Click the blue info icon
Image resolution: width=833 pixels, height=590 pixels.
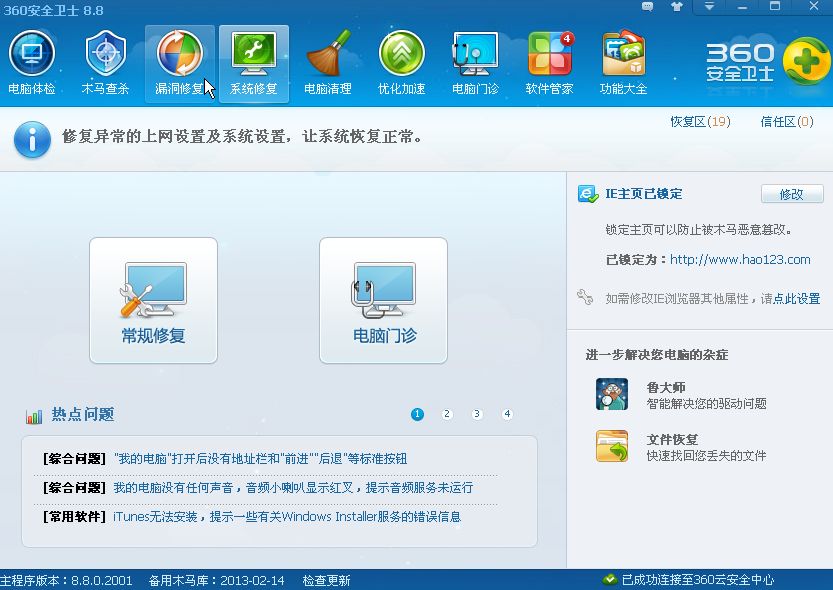tap(32, 140)
